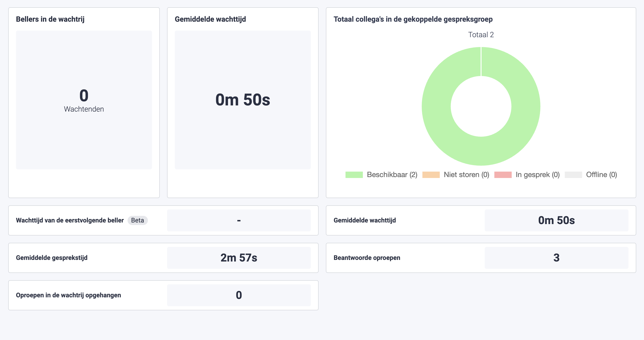Click the Totaal 2 chart title
This screenshot has width=644, height=340.
click(x=481, y=34)
